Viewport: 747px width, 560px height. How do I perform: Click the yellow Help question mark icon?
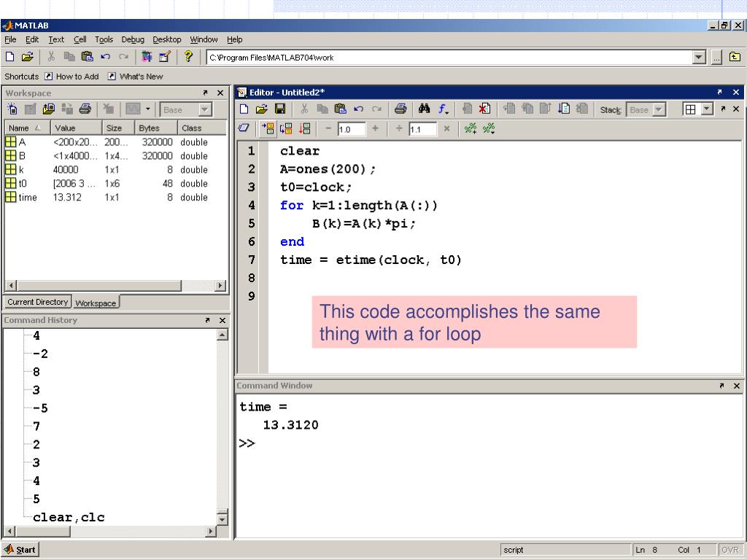point(188,57)
